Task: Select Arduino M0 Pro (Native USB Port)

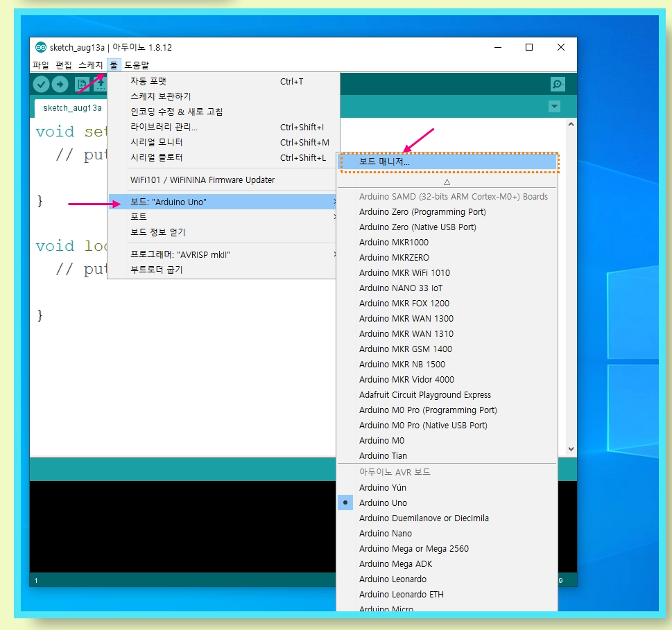Action: tap(447, 426)
